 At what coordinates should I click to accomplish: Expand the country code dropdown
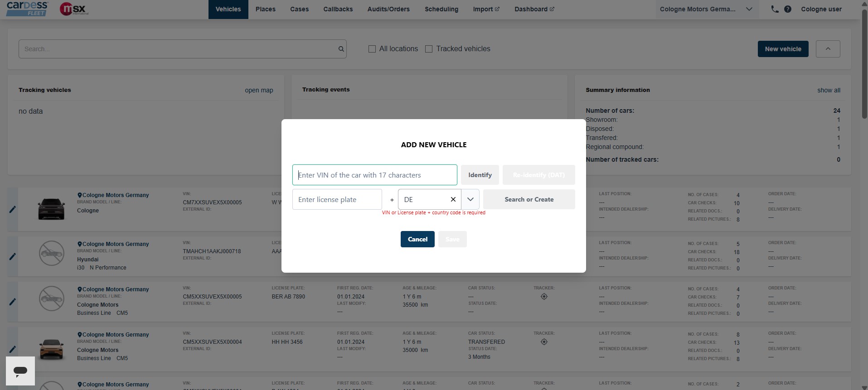[x=470, y=199]
